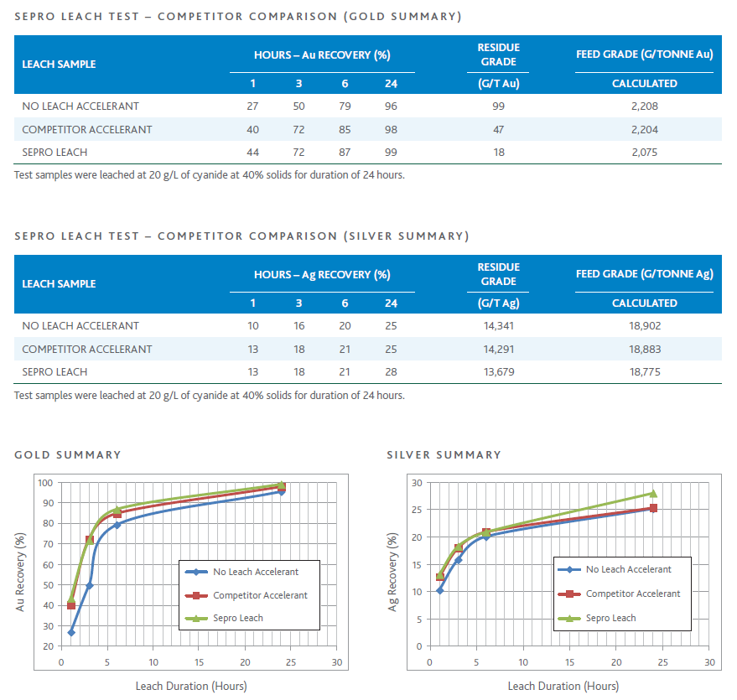The height and width of the screenshot is (700, 737).
Task: Click the 'FEED GRADE (G/TONNE Ag)' header
Action: click(x=645, y=274)
